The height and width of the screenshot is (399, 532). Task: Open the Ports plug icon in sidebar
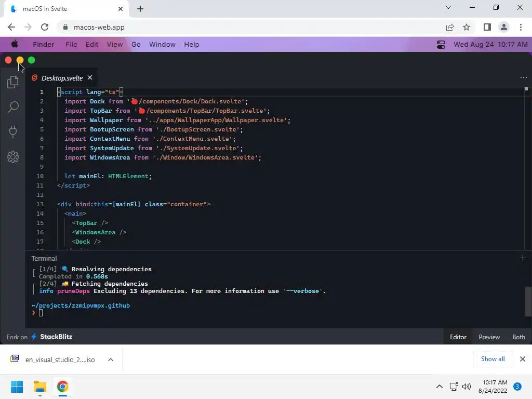[13, 131]
